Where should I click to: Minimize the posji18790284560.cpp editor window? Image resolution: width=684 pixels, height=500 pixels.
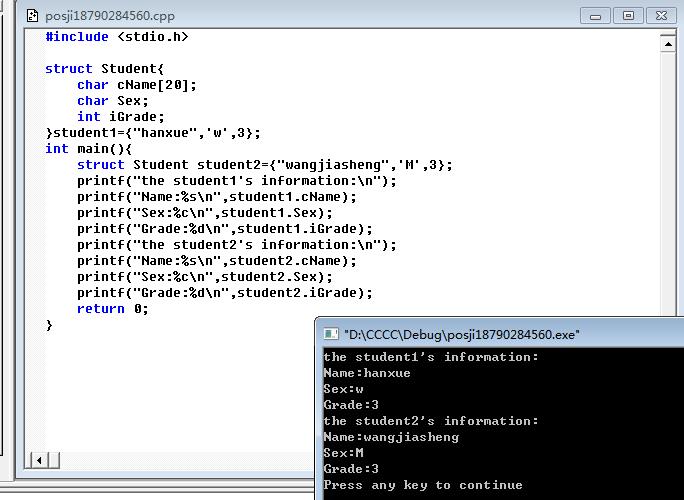pyautogui.click(x=595, y=16)
